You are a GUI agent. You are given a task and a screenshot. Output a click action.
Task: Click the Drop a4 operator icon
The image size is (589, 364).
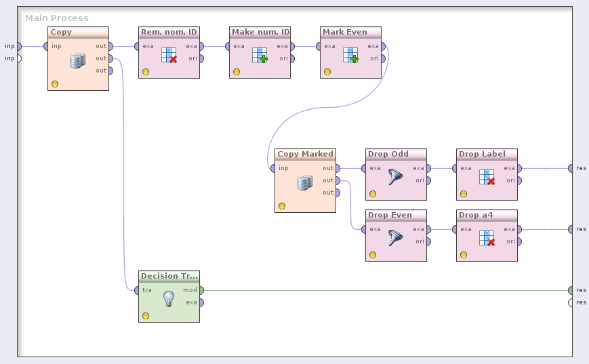[x=487, y=238]
